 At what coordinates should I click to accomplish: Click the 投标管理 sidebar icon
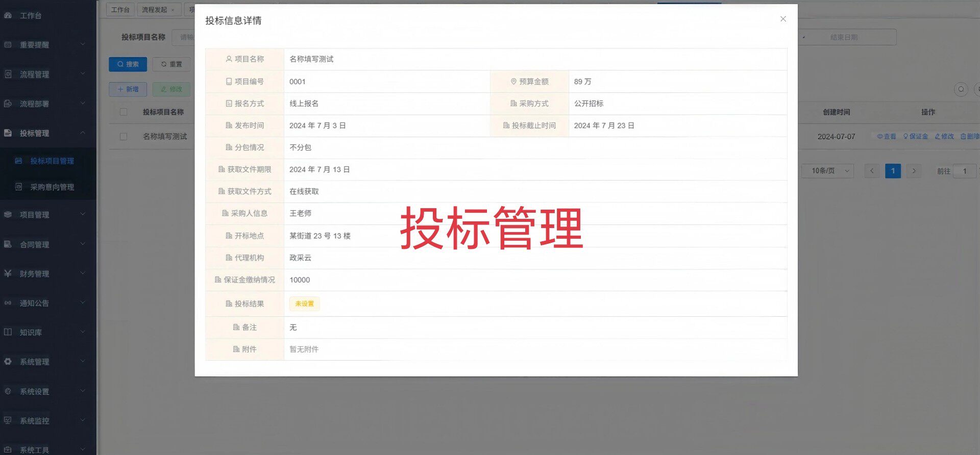tap(8, 133)
